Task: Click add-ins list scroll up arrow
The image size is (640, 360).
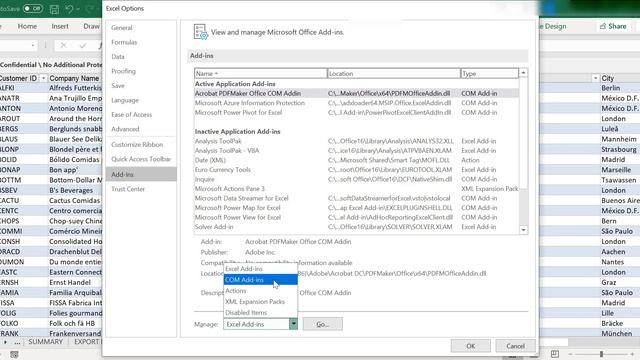Action: click(523, 73)
